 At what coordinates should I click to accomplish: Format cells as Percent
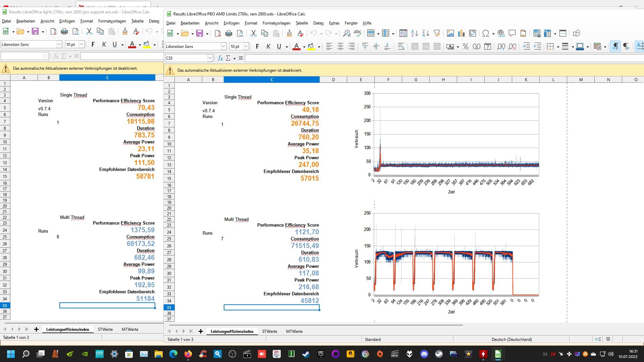(x=465, y=47)
